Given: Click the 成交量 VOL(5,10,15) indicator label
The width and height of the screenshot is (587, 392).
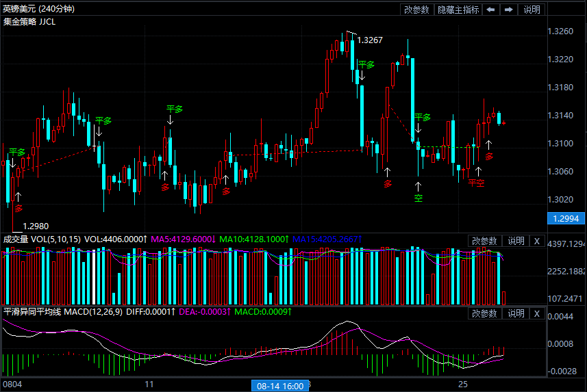Looking at the screenshot, I should [x=41, y=239].
